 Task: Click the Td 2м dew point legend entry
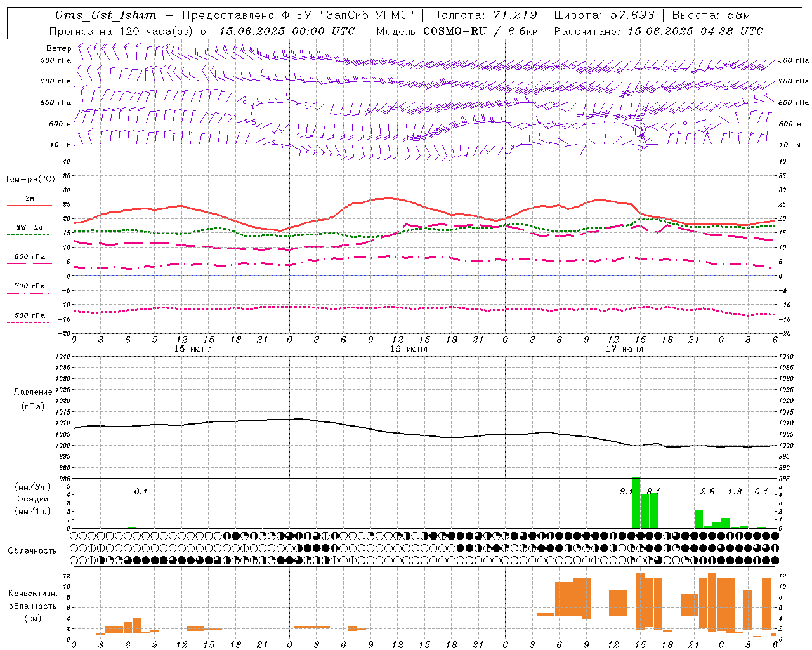click(30, 227)
